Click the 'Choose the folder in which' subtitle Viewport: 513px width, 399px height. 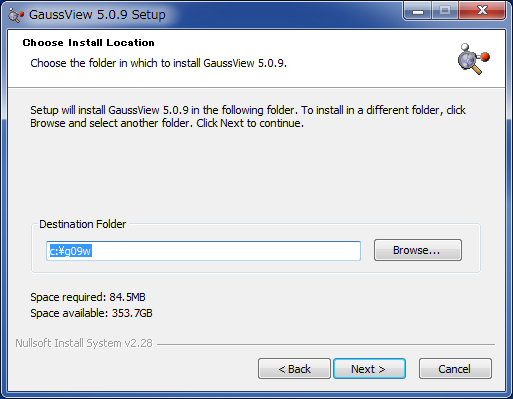[x=158, y=63]
